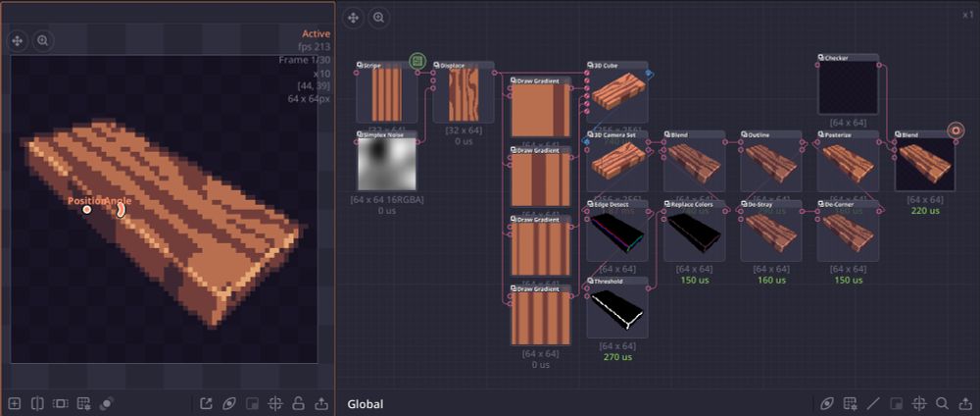Click the Position anchor handle in the preview
Viewport: 980px width, 416px height.
click(x=87, y=210)
